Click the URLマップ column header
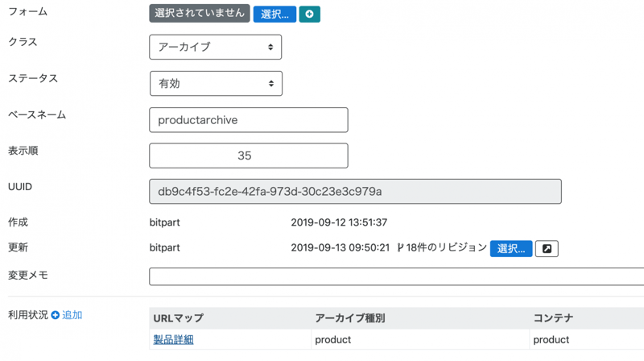This screenshot has width=644, height=361. 179,318
